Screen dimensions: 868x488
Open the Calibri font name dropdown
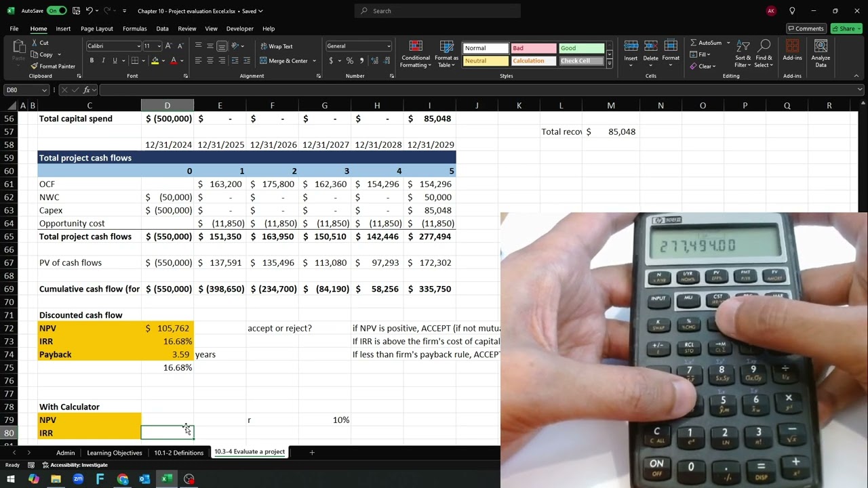(x=139, y=46)
